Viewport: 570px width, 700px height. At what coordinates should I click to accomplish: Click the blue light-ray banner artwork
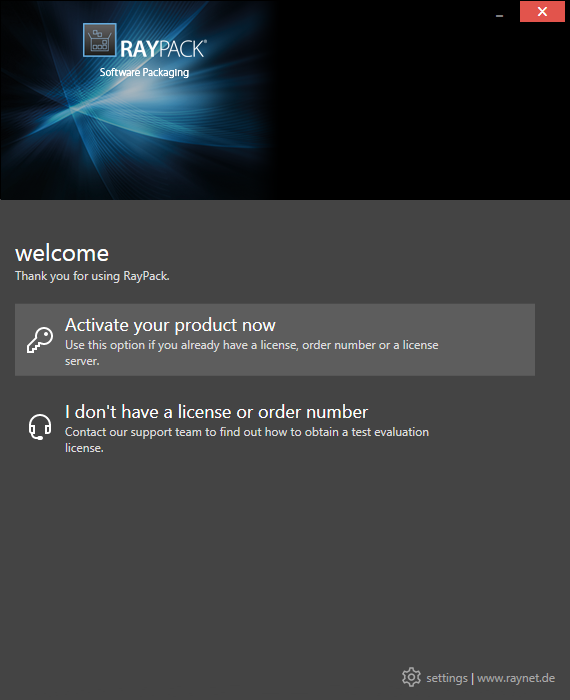[x=134, y=134]
